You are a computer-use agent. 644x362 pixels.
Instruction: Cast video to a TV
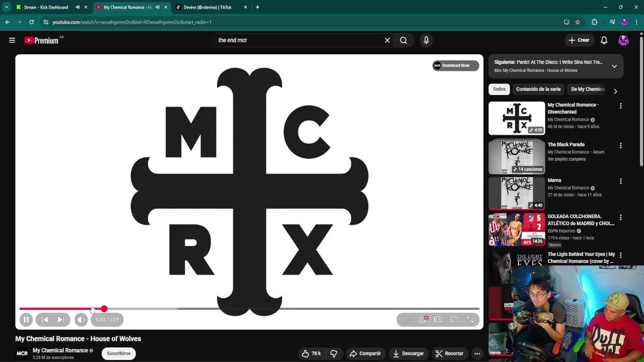[x=454, y=320]
